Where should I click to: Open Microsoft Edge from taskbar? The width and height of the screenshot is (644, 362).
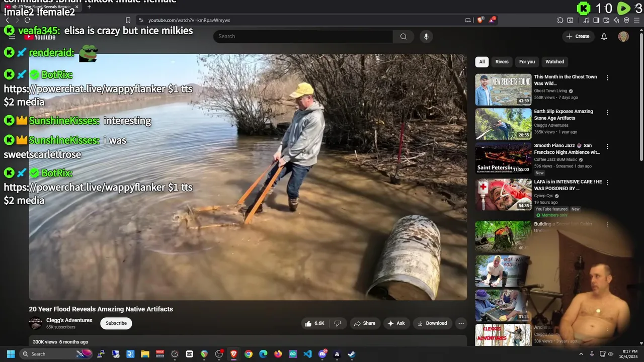(263, 354)
